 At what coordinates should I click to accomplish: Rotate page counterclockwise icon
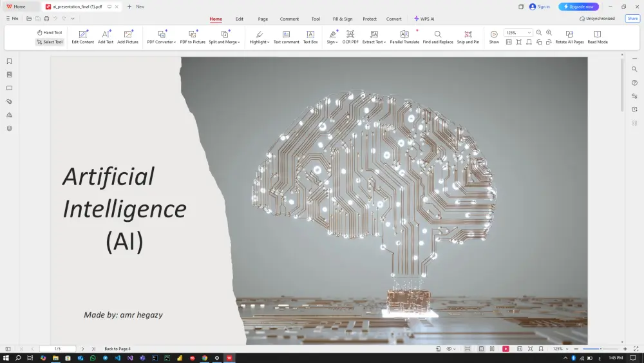pos(539,42)
